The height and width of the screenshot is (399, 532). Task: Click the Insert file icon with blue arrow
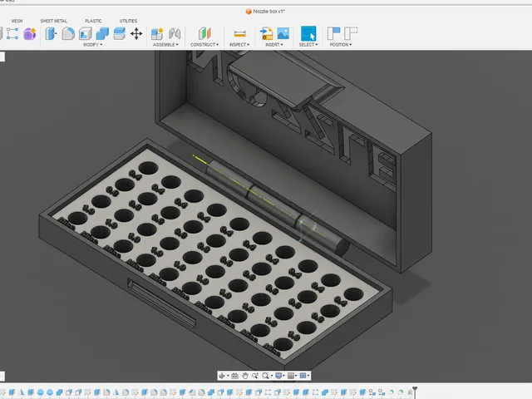[x=266, y=33]
